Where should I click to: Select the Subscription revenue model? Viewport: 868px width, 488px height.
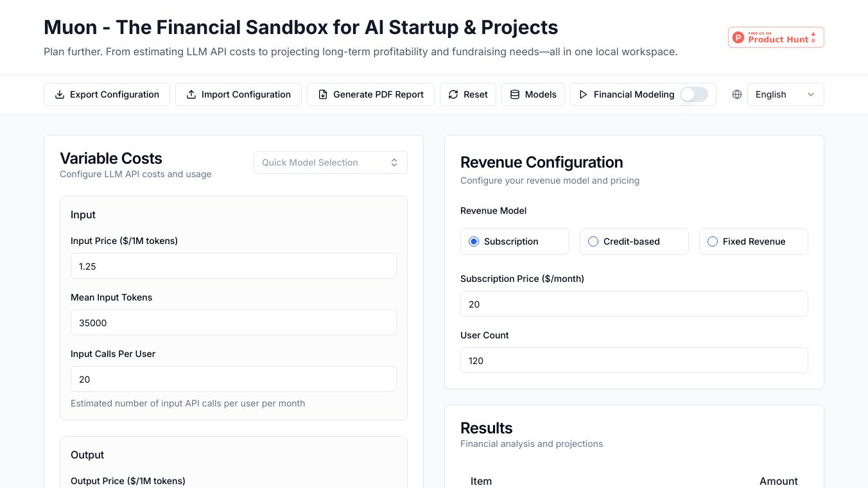474,241
